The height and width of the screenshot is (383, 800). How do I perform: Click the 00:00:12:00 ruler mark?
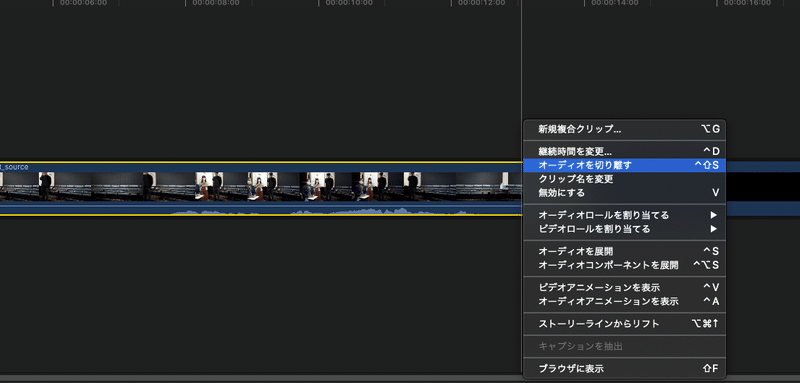click(x=482, y=3)
